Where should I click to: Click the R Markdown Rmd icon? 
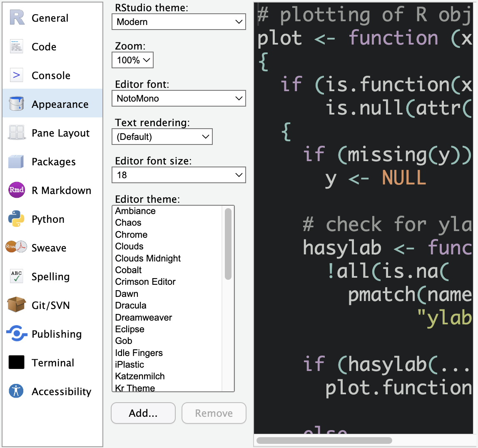pos(17,190)
